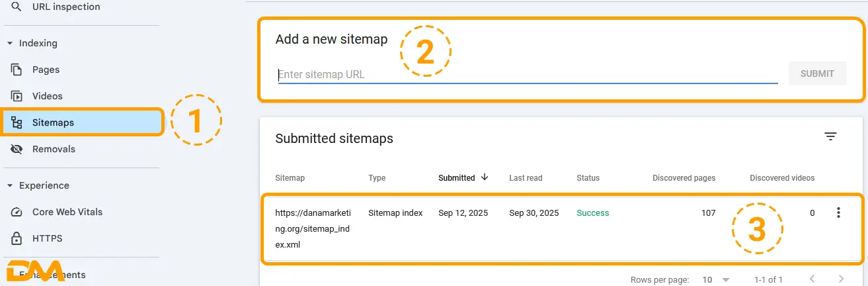Click the Removals crossed-eye icon
The image size is (868, 286).
pos(17,149)
